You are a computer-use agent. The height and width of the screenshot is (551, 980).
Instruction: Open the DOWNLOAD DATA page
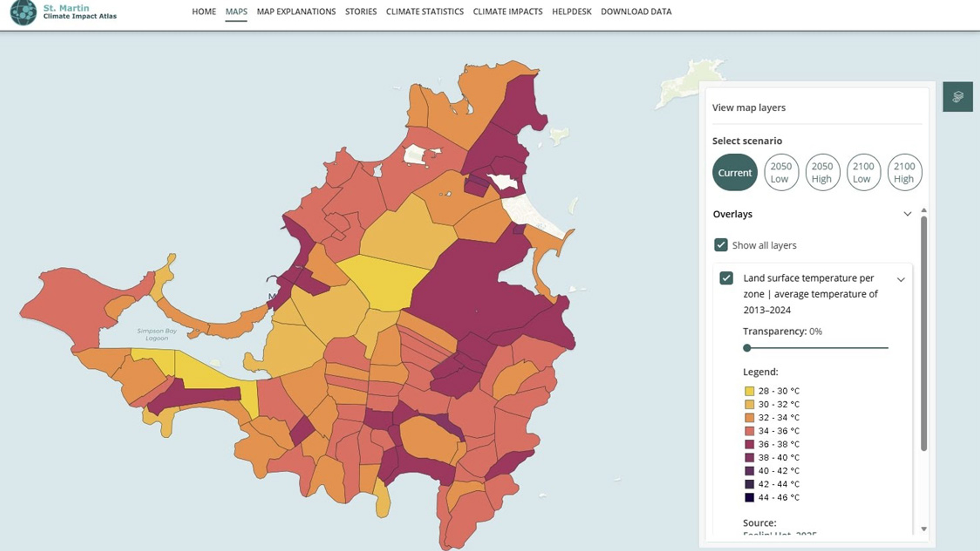636,11
